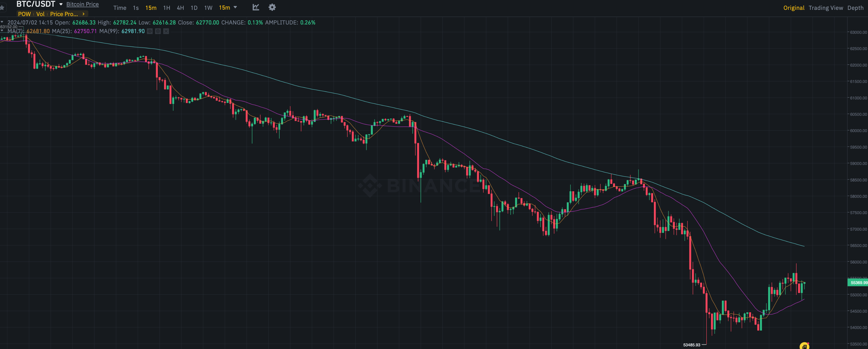The width and height of the screenshot is (868, 349).
Task: Switch interval to 1H
Action: (x=166, y=8)
